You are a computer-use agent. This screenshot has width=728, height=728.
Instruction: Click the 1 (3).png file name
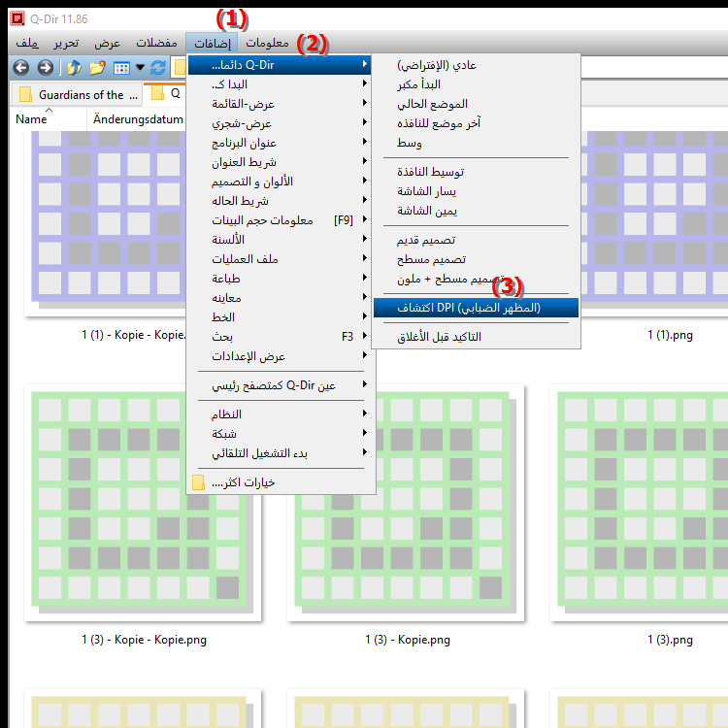click(x=670, y=640)
